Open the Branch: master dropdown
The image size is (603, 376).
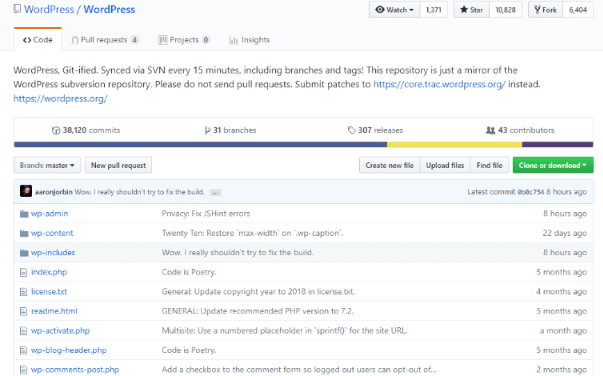pyautogui.click(x=47, y=165)
